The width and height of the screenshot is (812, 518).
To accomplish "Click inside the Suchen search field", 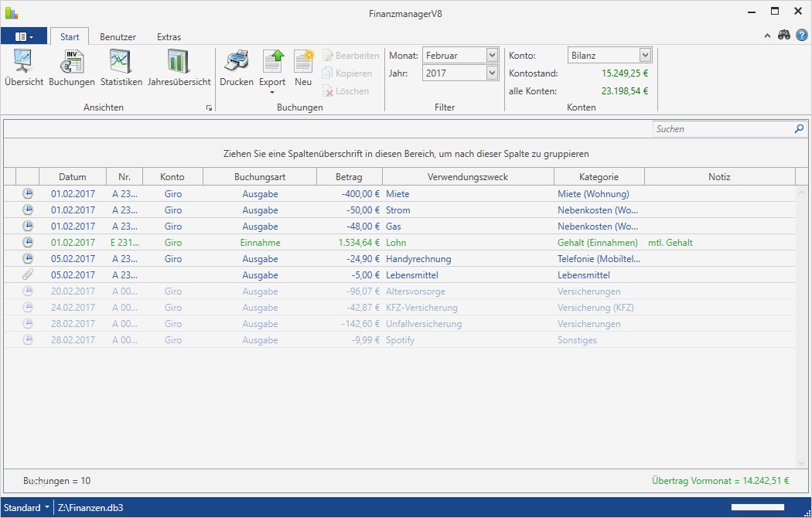I will point(719,128).
